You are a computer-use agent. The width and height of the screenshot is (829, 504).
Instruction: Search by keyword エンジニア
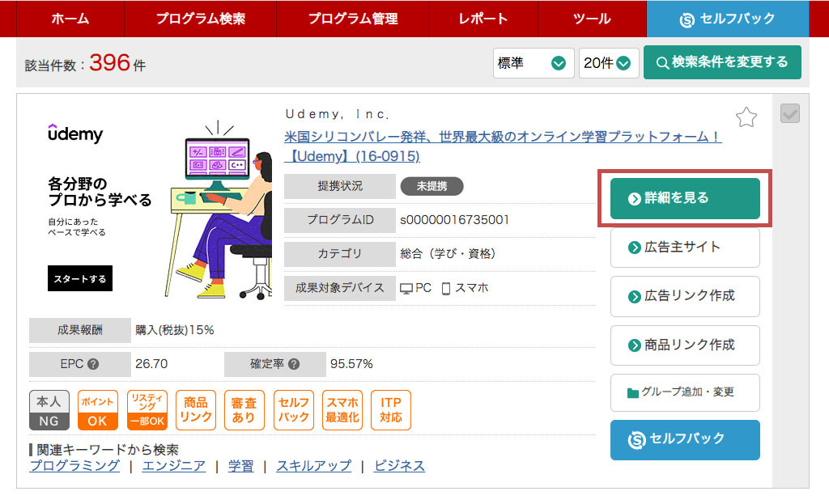[173, 466]
